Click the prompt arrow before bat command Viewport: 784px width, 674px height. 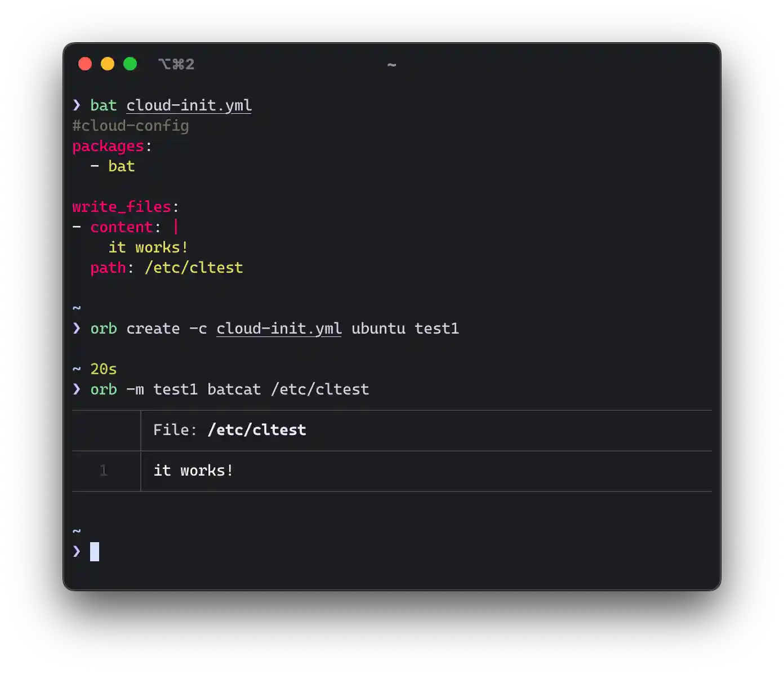tap(77, 105)
